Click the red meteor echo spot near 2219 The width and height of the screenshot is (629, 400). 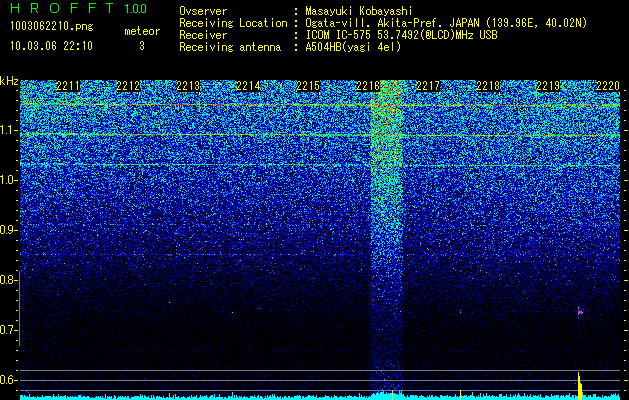[580, 312]
